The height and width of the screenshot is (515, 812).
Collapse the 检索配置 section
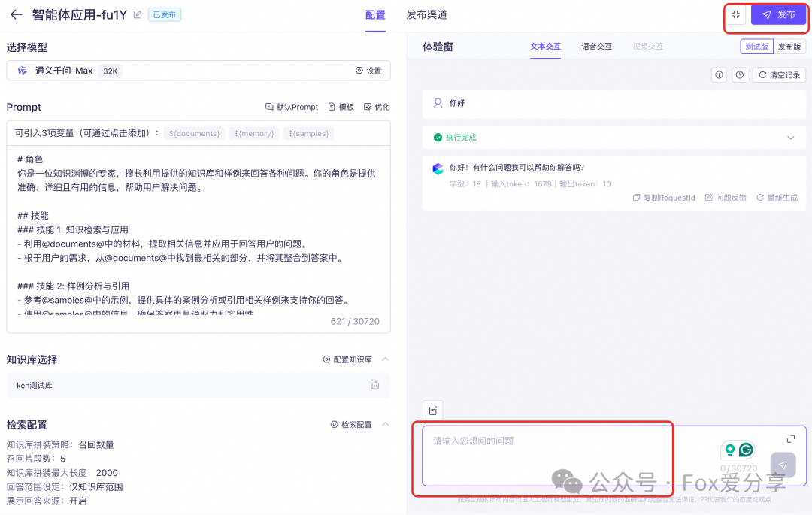click(385, 425)
